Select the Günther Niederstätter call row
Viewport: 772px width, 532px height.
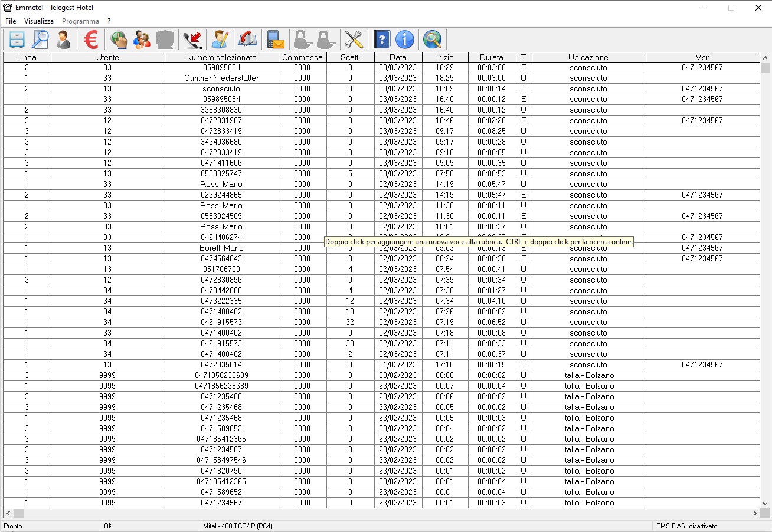point(221,78)
